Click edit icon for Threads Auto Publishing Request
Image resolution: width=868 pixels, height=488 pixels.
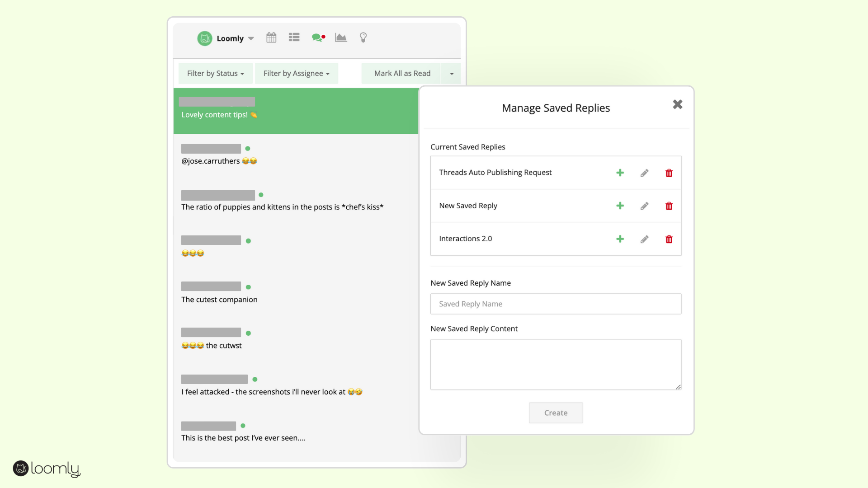click(x=644, y=173)
